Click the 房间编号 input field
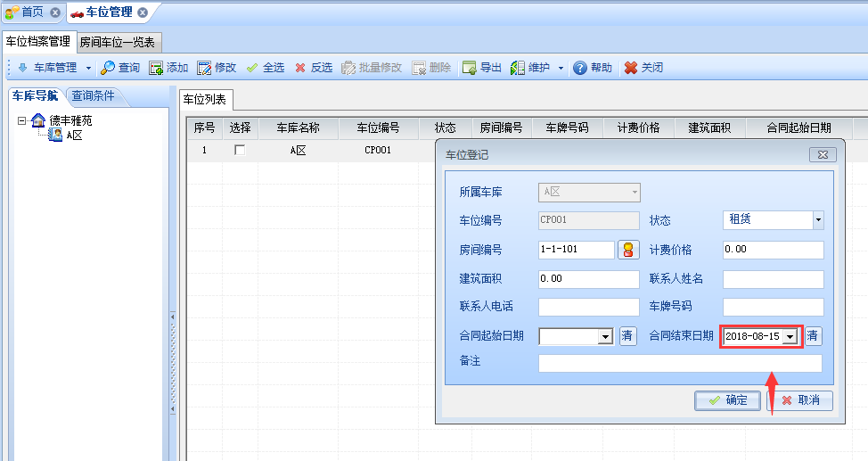868x461 pixels. 577,250
